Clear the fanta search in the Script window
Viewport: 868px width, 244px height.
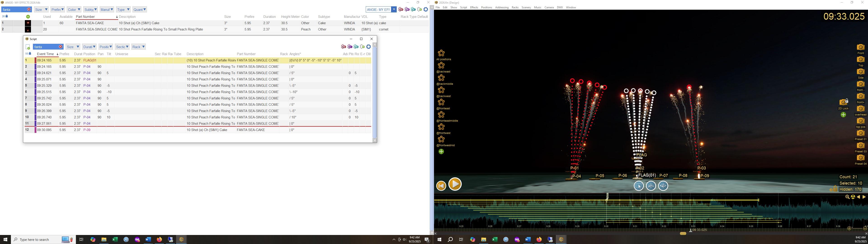click(x=61, y=47)
